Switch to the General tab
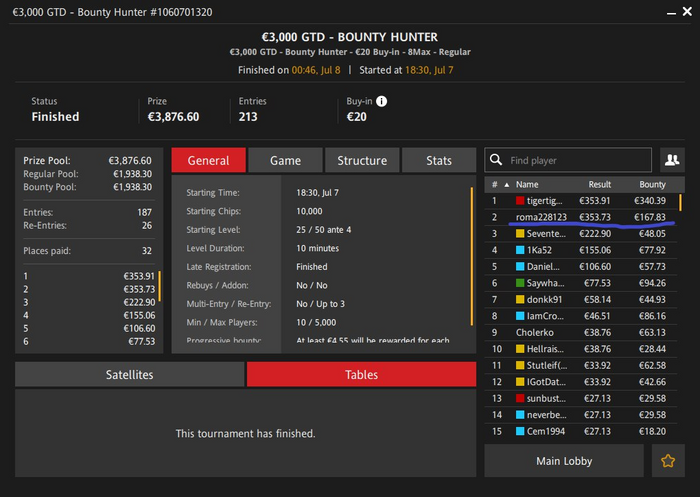The image size is (700, 497). click(208, 160)
